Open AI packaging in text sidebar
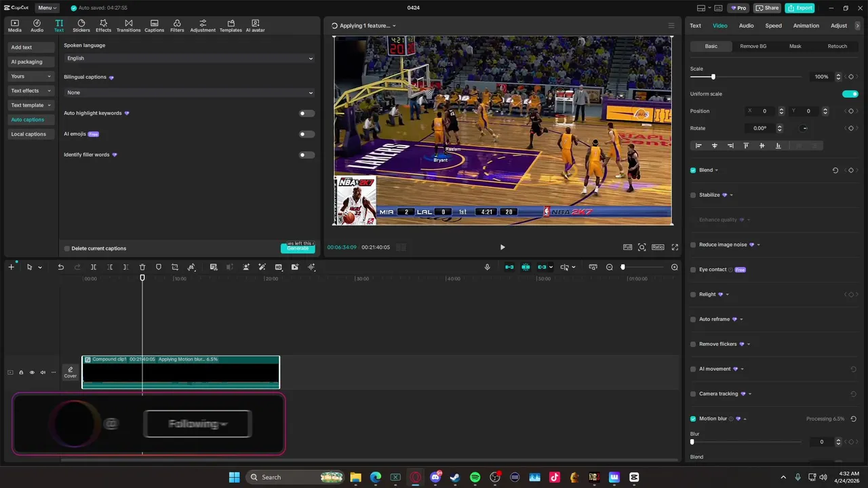The image size is (868, 488). click(31, 62)
